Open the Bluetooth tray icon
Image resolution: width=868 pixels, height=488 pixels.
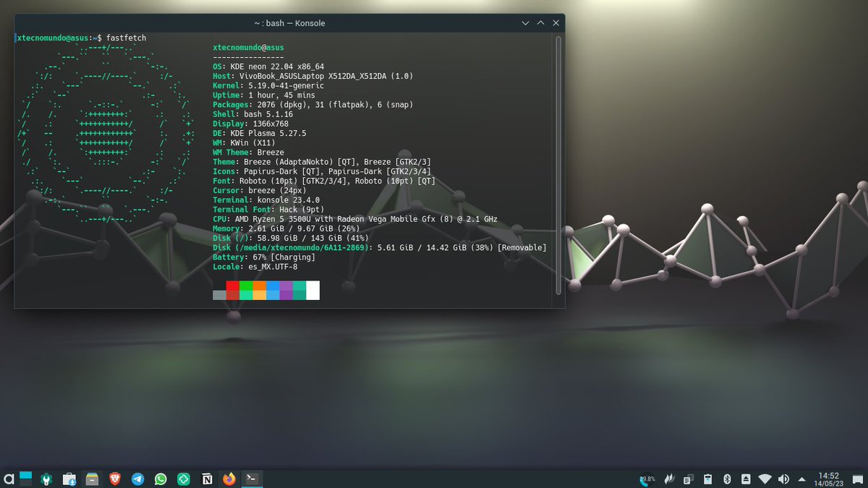click(728, 479)
